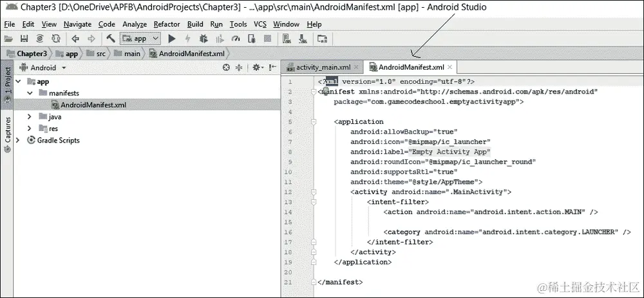Click the Sync with file system icon
The width and height of the screenshot is (644, 298).
click(x=40, y=39)
